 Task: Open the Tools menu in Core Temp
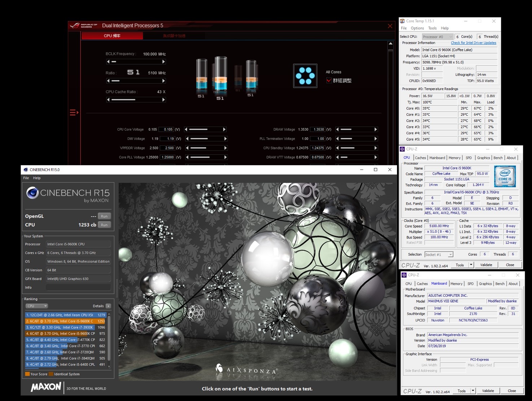click(x=432, y=28)
